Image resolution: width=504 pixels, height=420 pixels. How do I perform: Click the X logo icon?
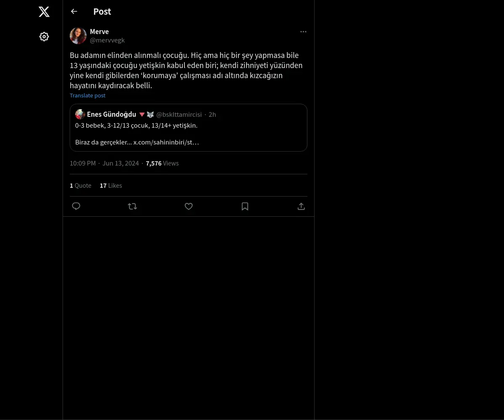click(44, 12)
